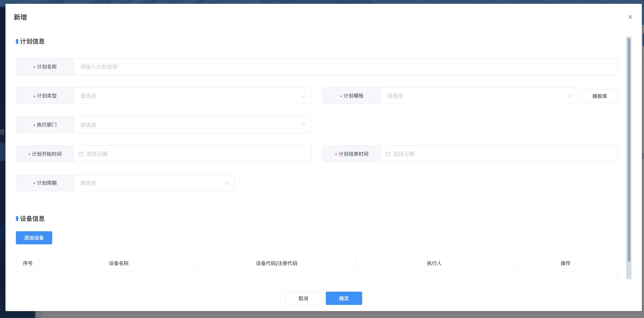This screenshot has width=644, height=318.
Task: Click chevron arrow of 计划周期 dropdown
Action: pos(227,183)
